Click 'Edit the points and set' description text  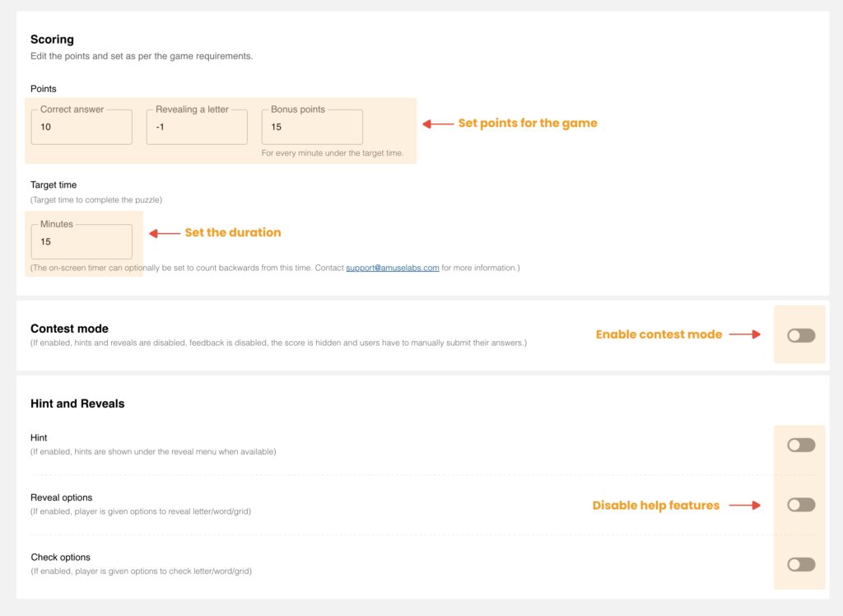pos(142,56)
